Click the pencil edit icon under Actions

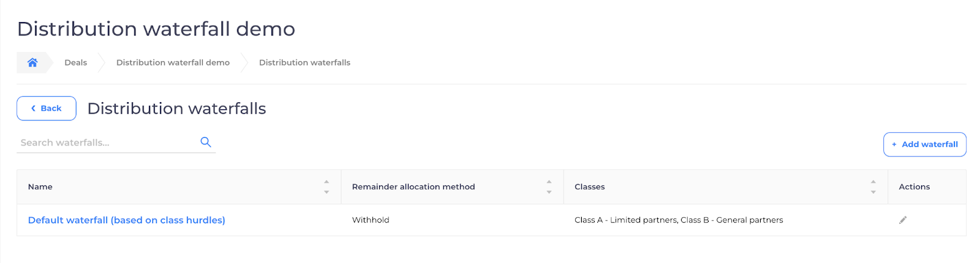click(903, 220)
